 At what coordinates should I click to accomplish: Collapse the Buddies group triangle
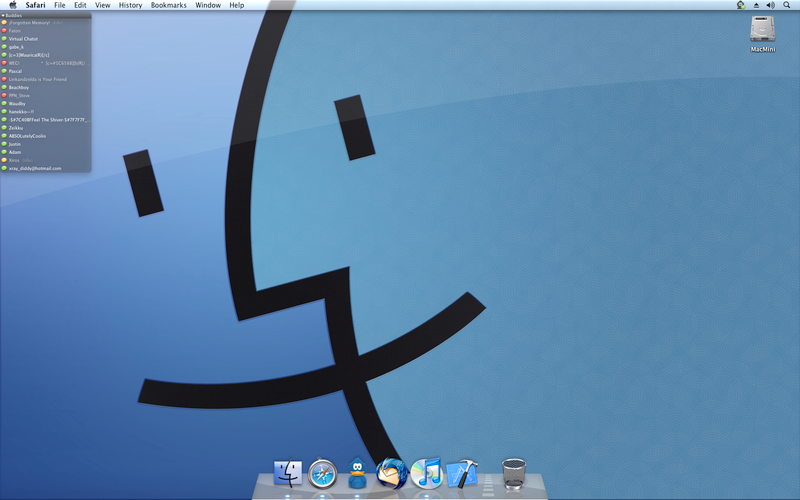[3, 16]
